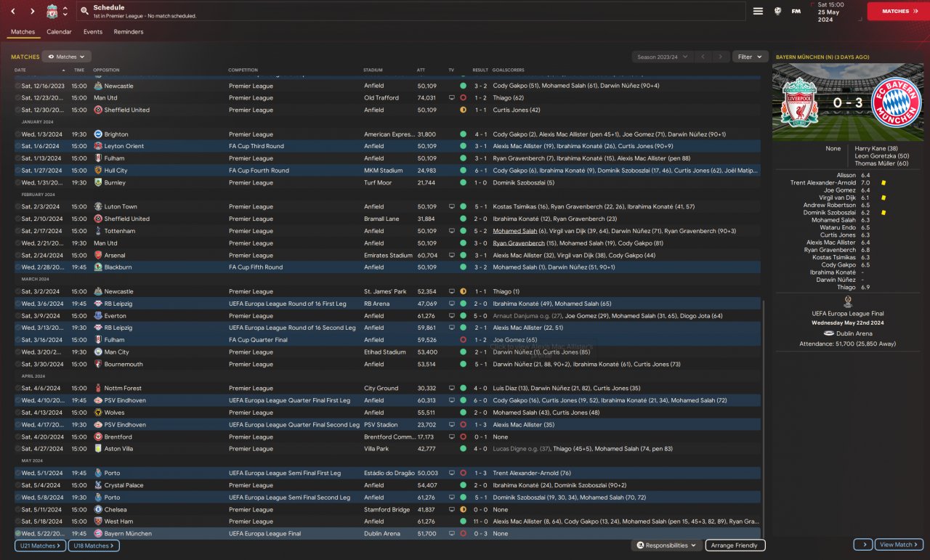Click next season arrow button
This screenshot has height=560, width=930.
pyautogui.click(x=720, y=57)
